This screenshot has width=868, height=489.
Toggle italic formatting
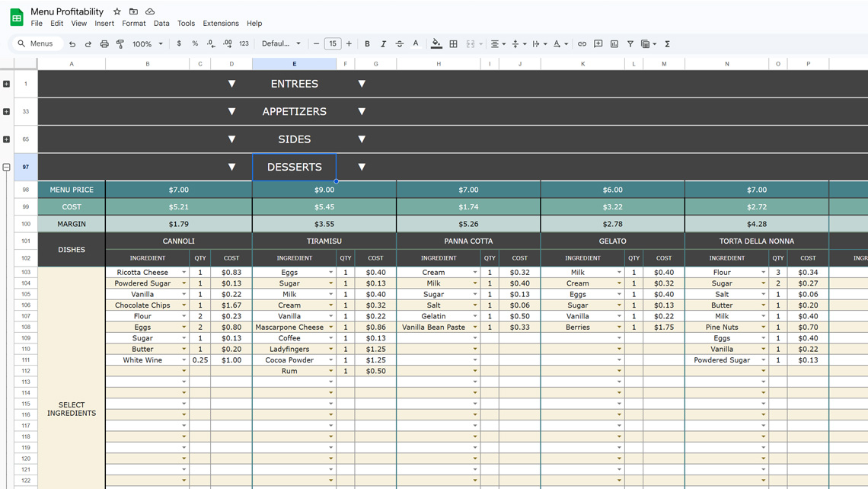point(383,43)
